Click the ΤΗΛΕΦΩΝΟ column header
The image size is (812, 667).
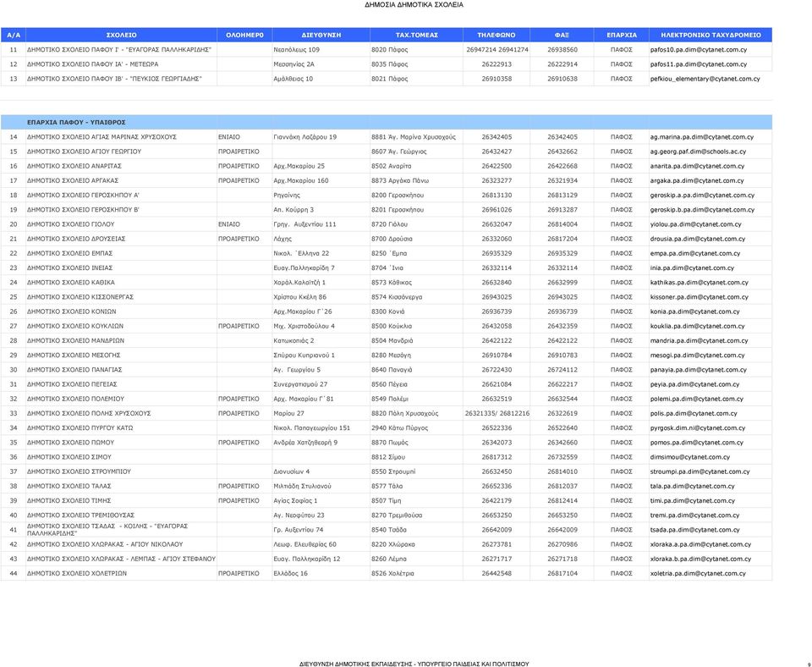click(x=497, y=36)
